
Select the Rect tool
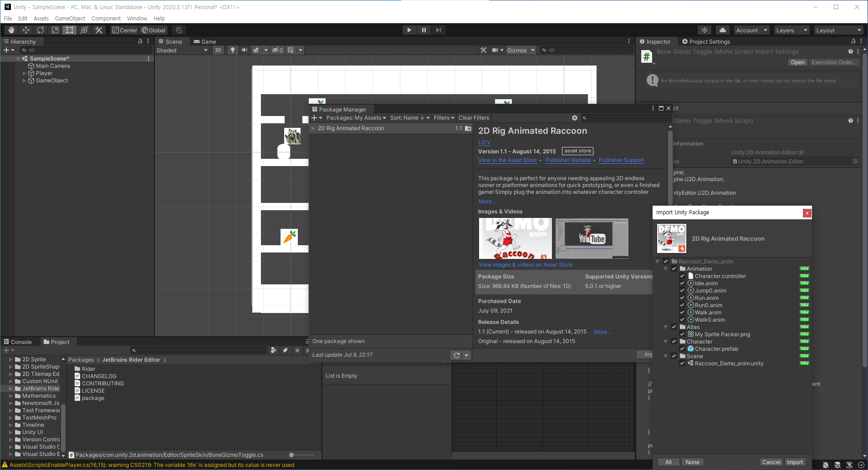[70, 30]
